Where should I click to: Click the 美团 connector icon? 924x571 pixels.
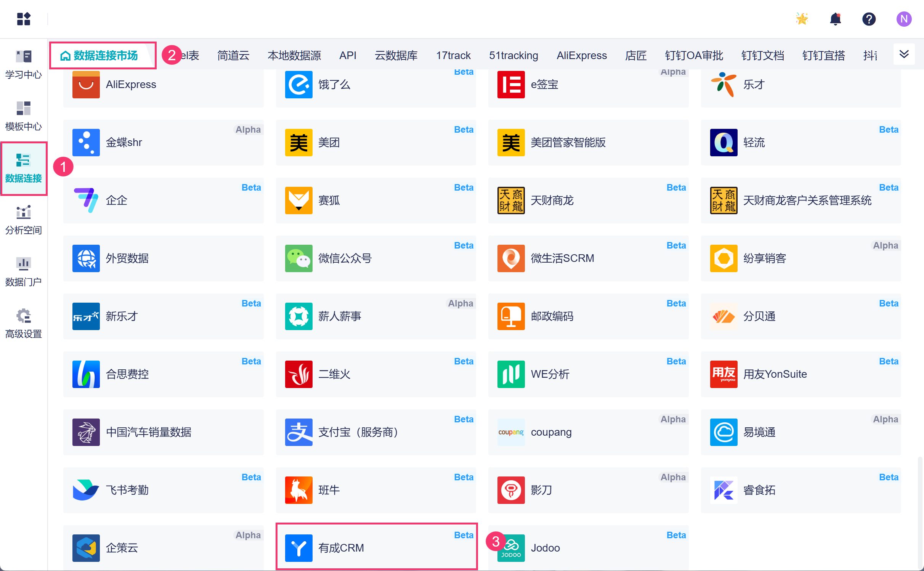tap(299, 142)
